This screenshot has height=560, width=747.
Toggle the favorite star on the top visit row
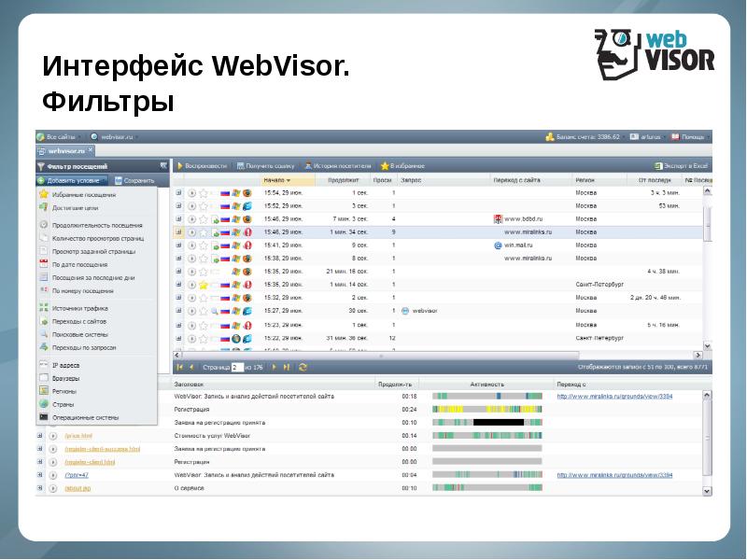pyautogui.click(x=203, y=192)
